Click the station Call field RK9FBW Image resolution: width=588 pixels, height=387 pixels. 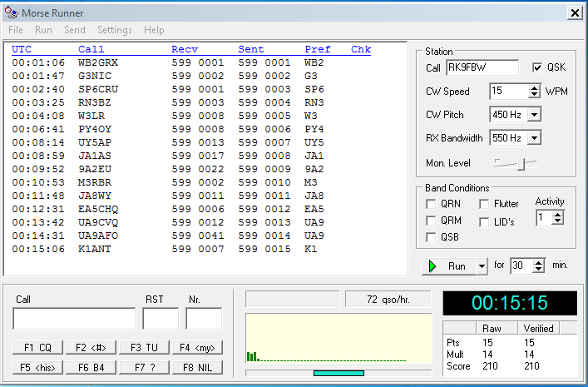click(482, 67)
